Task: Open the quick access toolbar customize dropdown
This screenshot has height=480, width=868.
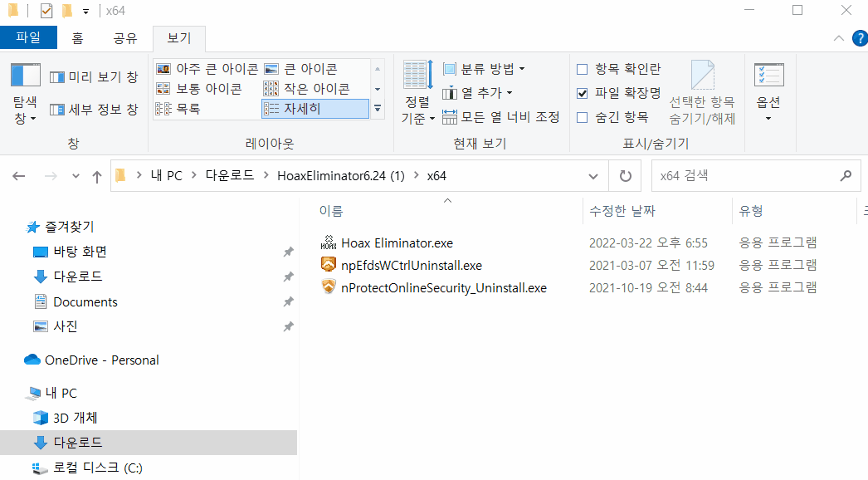Action: [x=85, y=11]
